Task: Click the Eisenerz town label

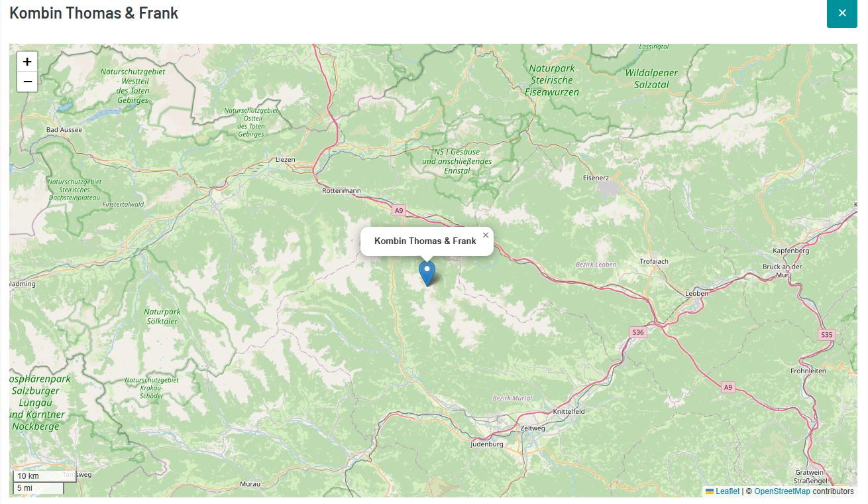Action: click(x=596, y=178)
